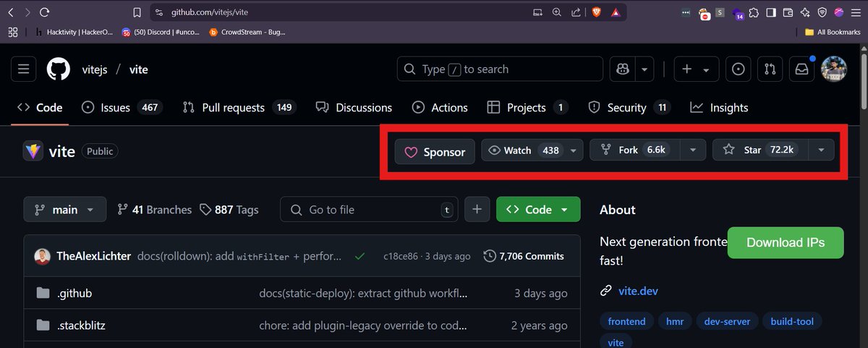Screen dimensions: 868x348
Task: Show the browser sidebar panel icon
Action: (x=771, y=12)
